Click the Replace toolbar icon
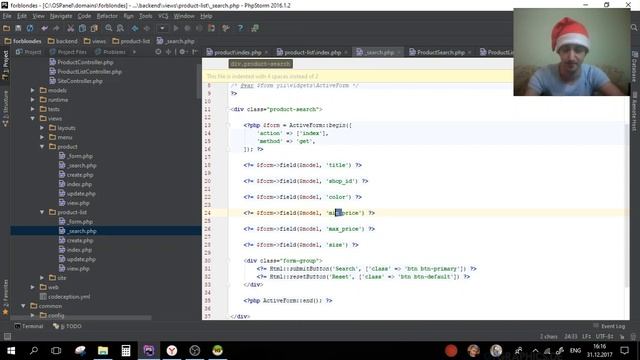Screen dimensions: 640x360 120,28
